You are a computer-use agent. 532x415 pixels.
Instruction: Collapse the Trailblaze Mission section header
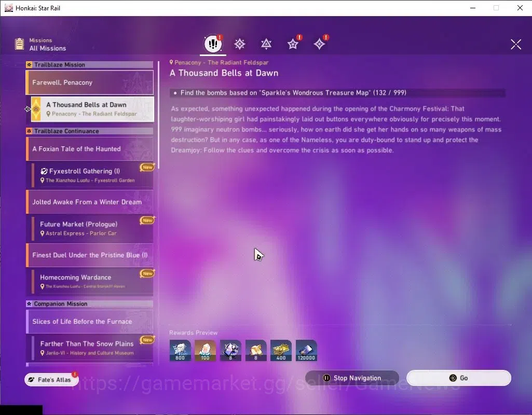pos(90,65)
